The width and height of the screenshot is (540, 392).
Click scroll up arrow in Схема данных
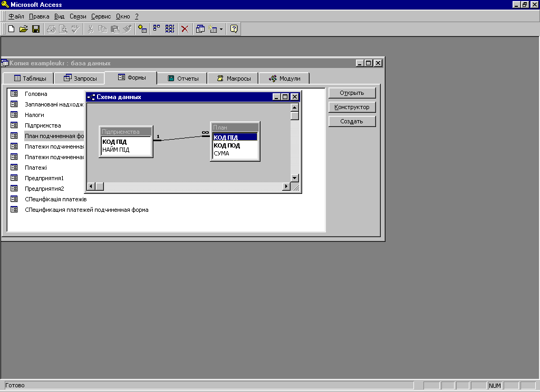point(294,107)
